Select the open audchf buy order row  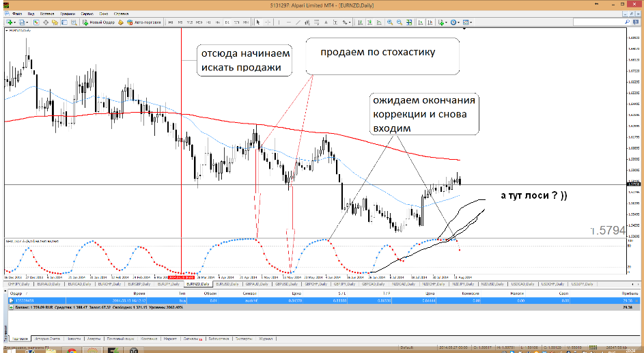click(x=324, y=301)
